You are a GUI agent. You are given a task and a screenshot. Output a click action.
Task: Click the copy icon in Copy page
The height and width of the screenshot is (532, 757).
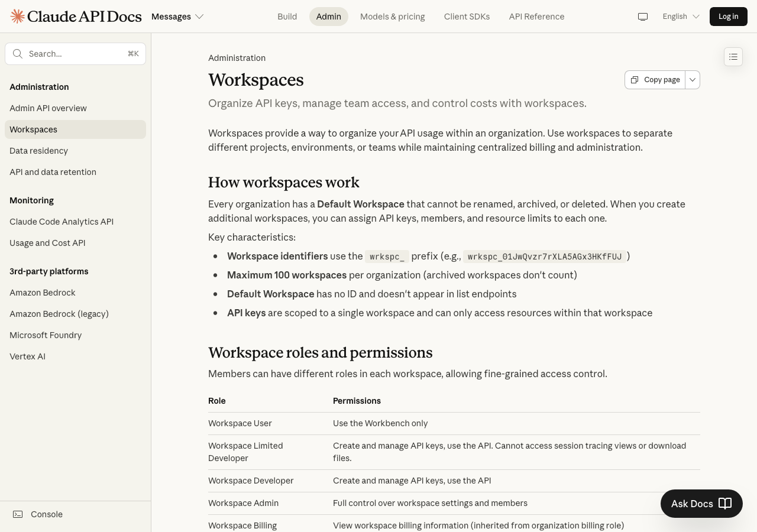click(x=635, y=80)
